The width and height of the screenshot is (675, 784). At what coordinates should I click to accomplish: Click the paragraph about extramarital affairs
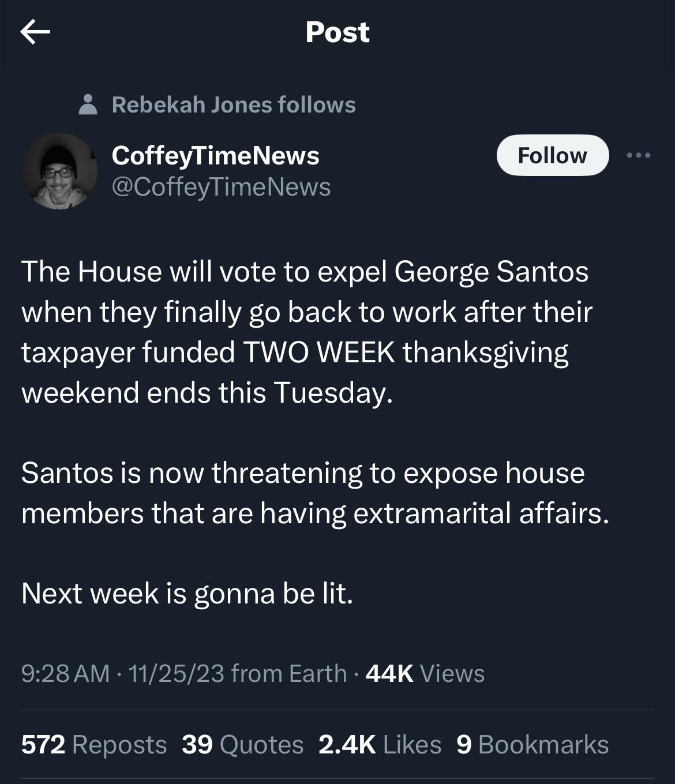pyautogui.click(x=315, y=493)
